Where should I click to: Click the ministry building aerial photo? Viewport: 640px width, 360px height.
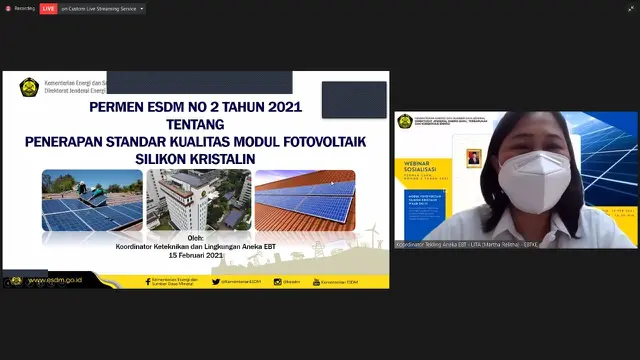pos(199,200)
